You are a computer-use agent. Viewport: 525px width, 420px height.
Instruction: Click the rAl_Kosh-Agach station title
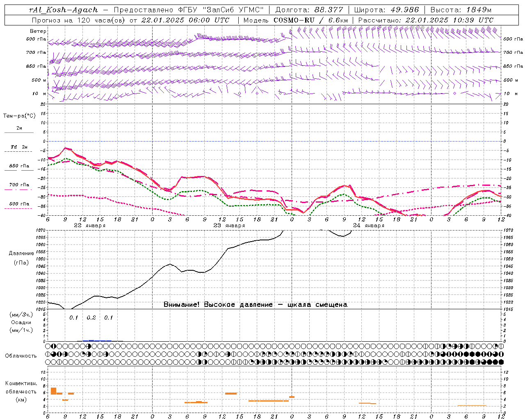pyautogui.click(x=64, y=10)
